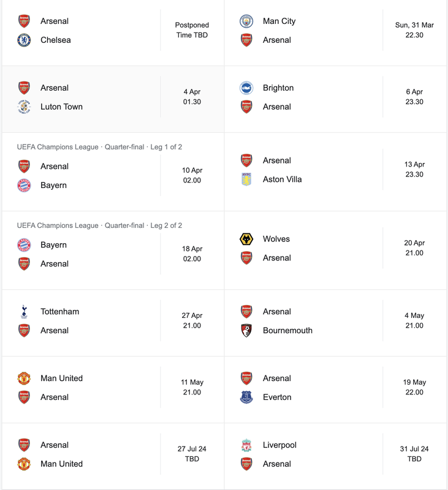448x490 pixels.
Task: Open the postponed Arsenal vs Chelsea fixture
Action: click(x=113, y=32)
